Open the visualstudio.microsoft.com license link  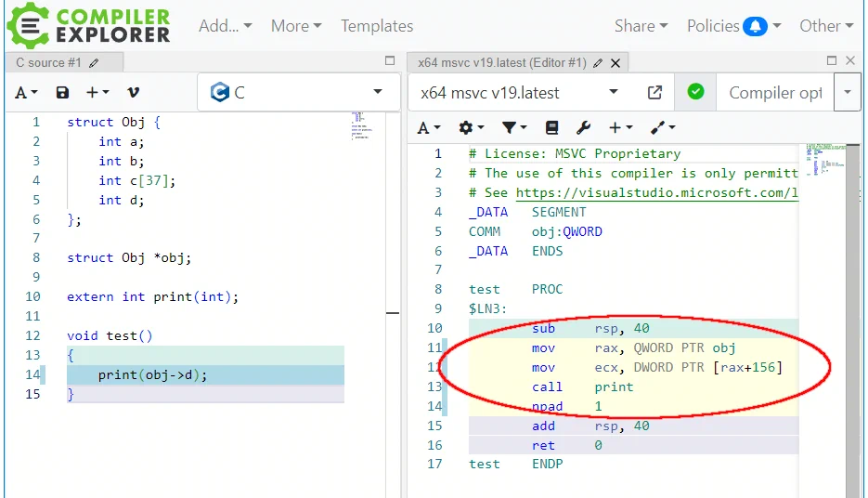(657, 192)
